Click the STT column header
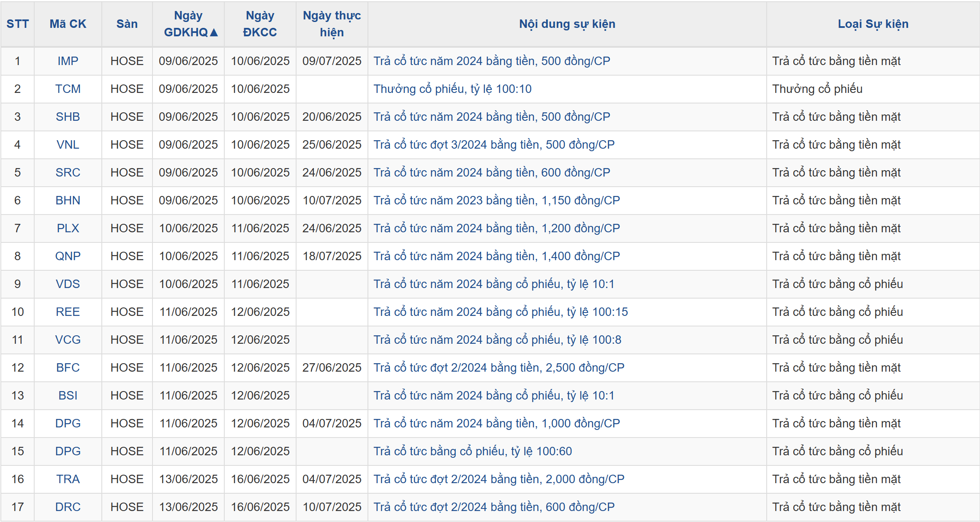The height and width of the screenshot is (522, 980). tap(17, 24)
